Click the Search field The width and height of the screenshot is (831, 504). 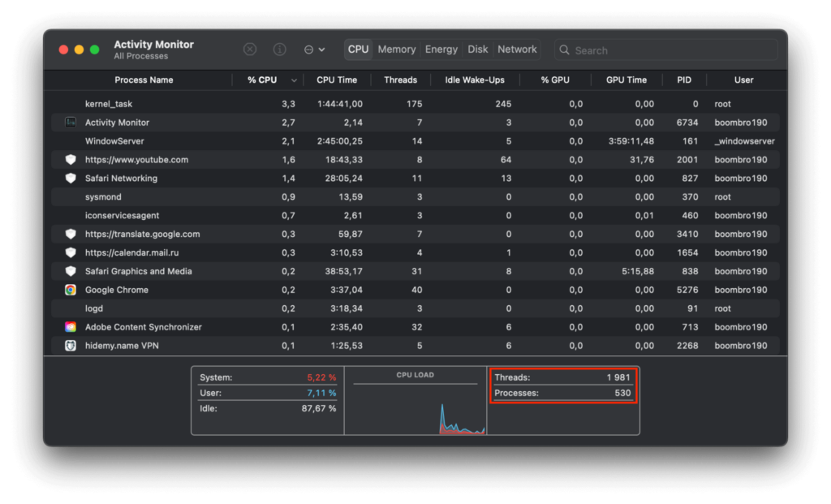665,50
